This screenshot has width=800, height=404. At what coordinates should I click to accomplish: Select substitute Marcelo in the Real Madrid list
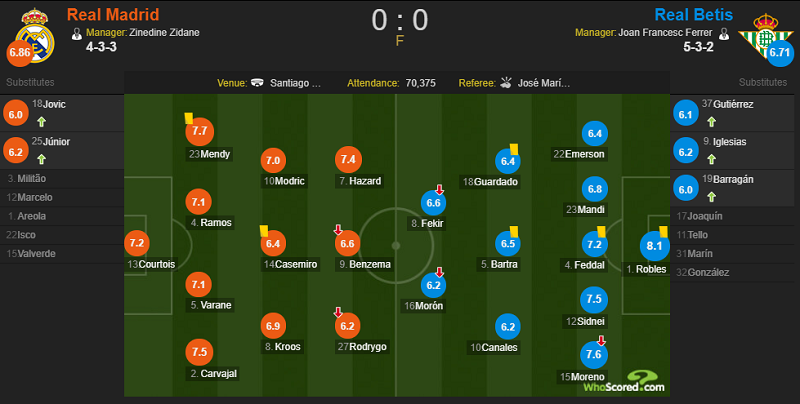[29, 197]
